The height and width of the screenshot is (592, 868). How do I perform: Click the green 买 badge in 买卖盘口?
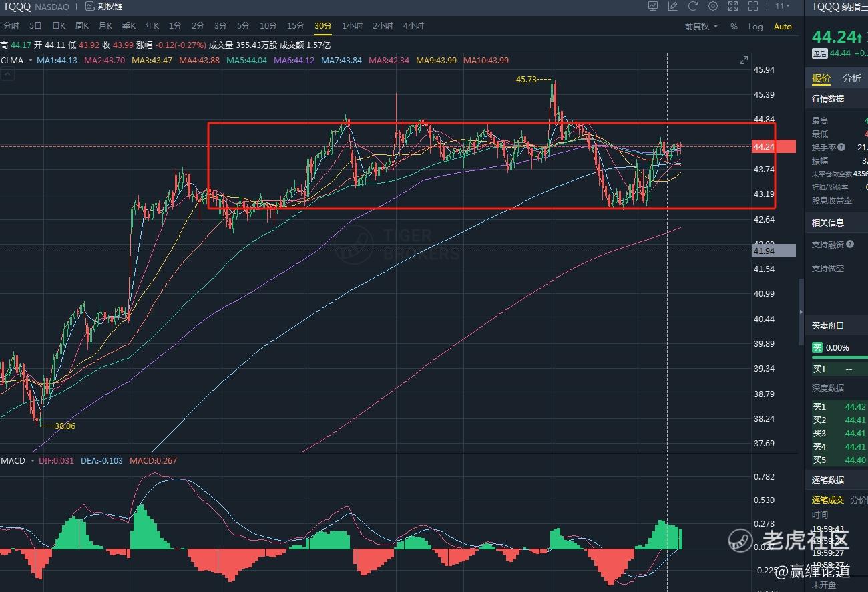817,347
